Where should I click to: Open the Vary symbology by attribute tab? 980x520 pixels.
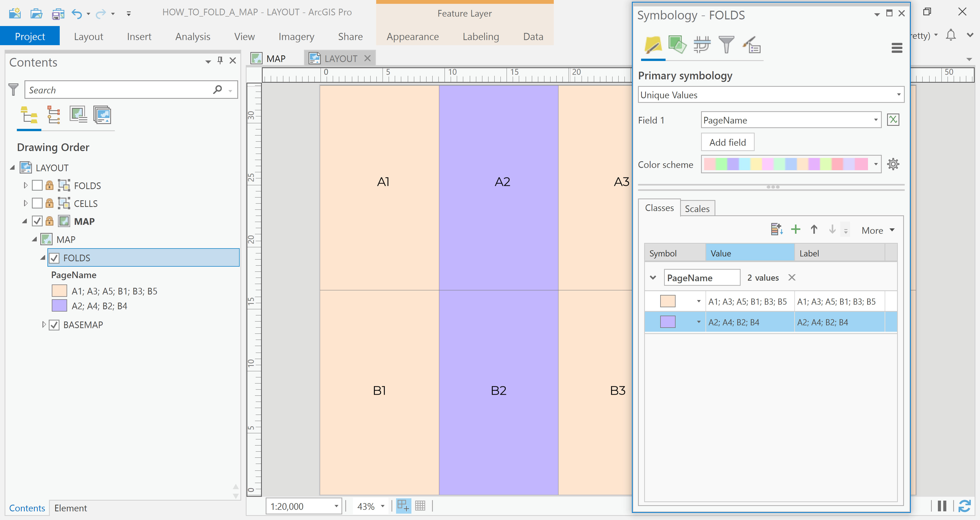tap(677, 45)
